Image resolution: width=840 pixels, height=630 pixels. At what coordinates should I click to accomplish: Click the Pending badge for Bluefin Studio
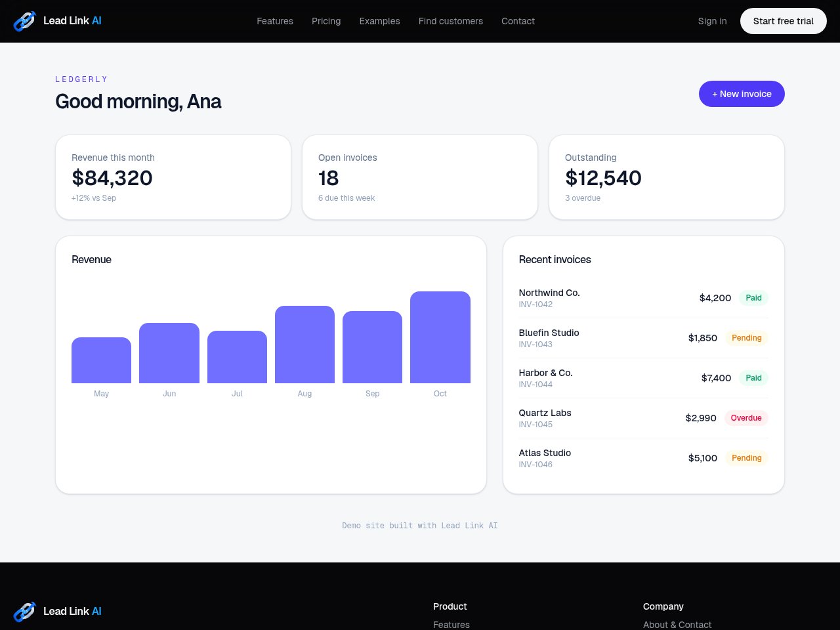tap(747, 338)
